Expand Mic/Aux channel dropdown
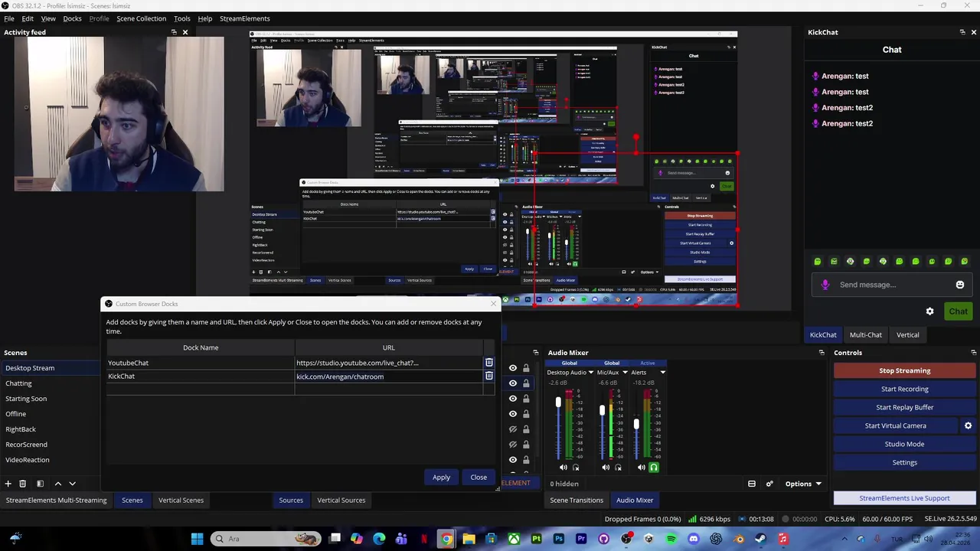This screenshot has height=551, width=980. (625, 373)
